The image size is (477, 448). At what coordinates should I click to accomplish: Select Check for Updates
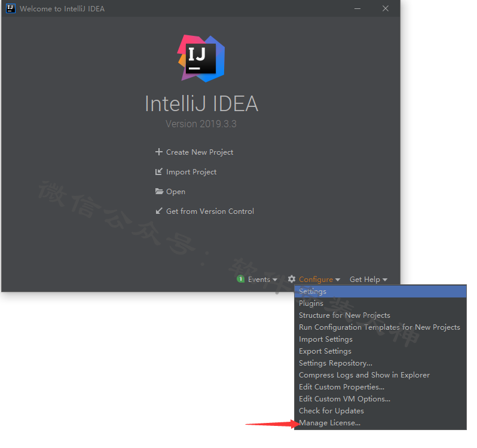coord(380,411)
